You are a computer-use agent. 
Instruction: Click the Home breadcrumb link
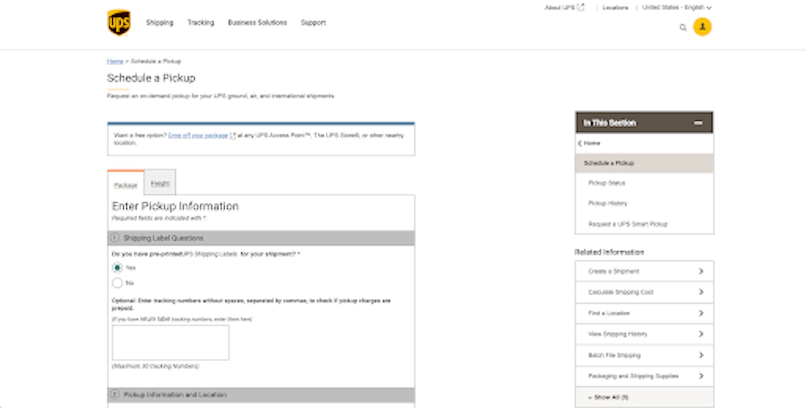[x=115, y=61]
